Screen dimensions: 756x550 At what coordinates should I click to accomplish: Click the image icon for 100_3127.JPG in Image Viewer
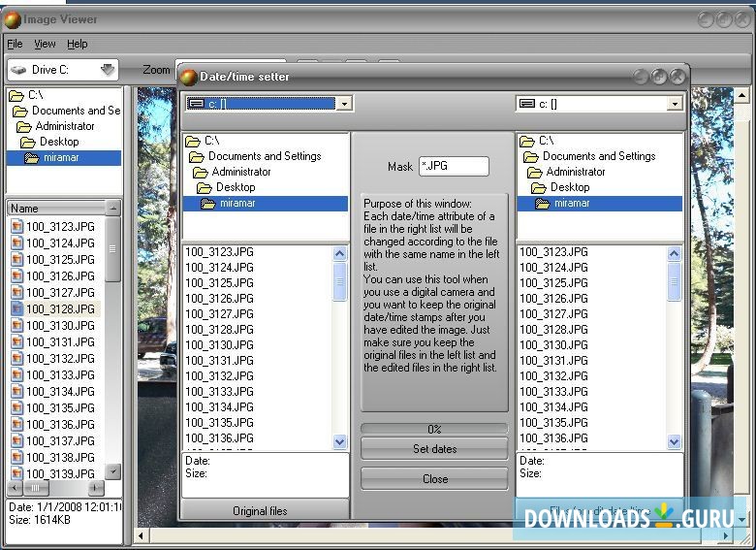click(16, 292)
